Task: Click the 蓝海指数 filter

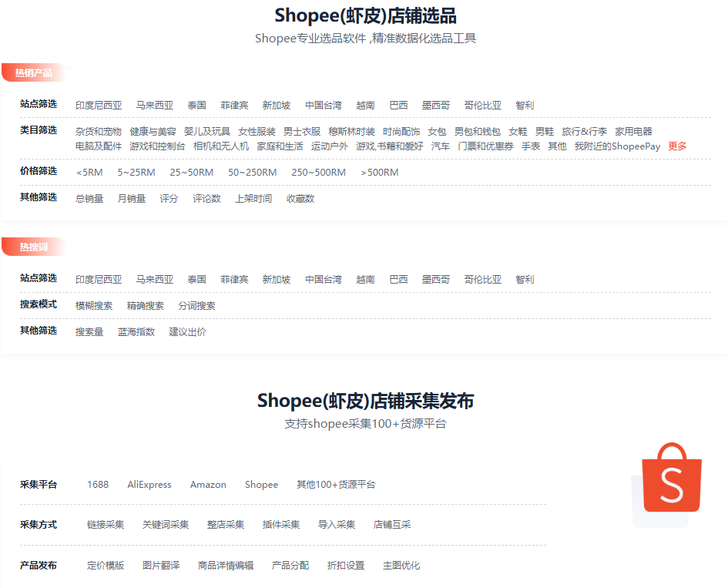Action: click(136, 332)
